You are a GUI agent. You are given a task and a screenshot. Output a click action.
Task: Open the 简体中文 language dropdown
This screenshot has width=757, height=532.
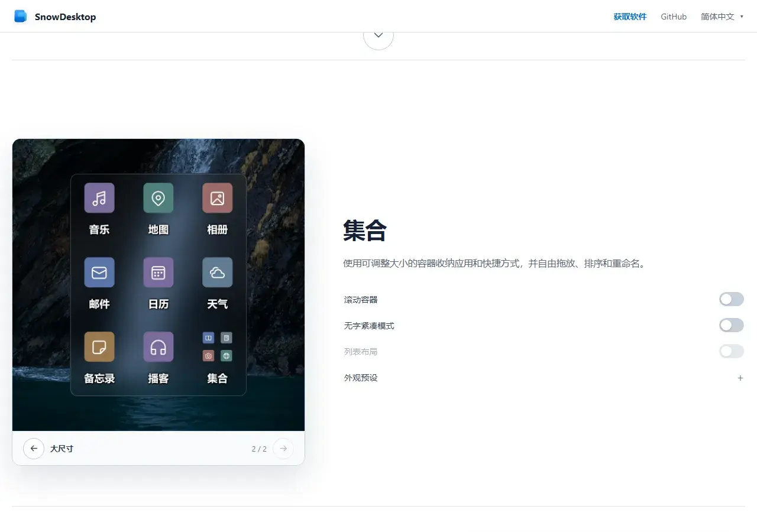(722, 17)
